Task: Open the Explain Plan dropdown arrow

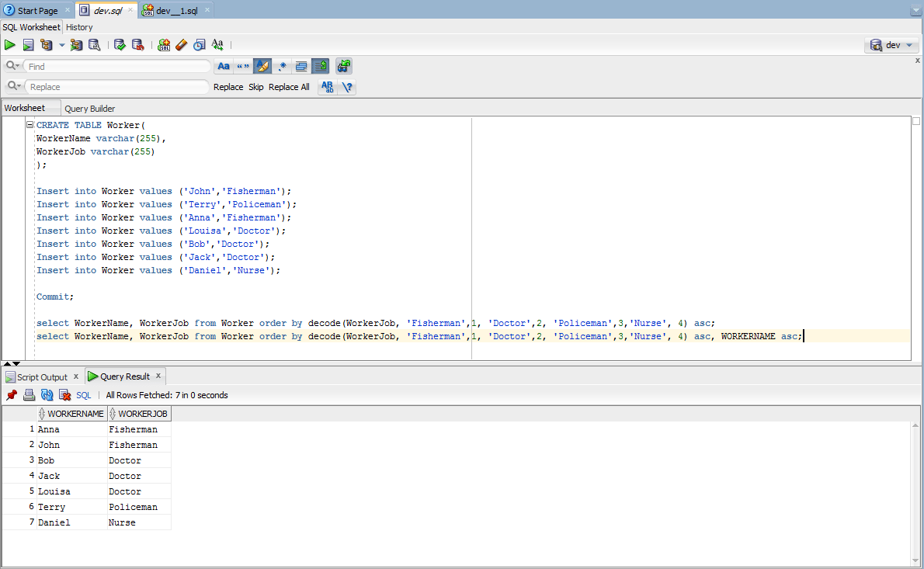Action: (61, 44)
